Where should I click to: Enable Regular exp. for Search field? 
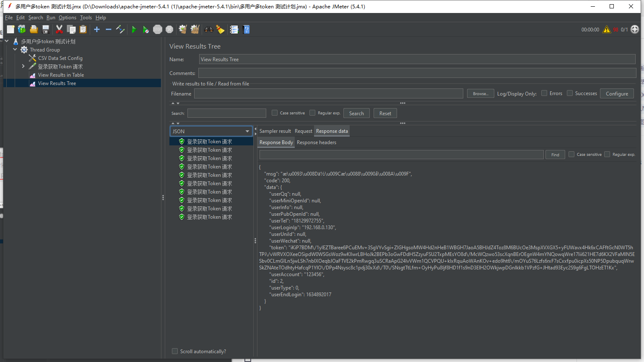(312, 113)
